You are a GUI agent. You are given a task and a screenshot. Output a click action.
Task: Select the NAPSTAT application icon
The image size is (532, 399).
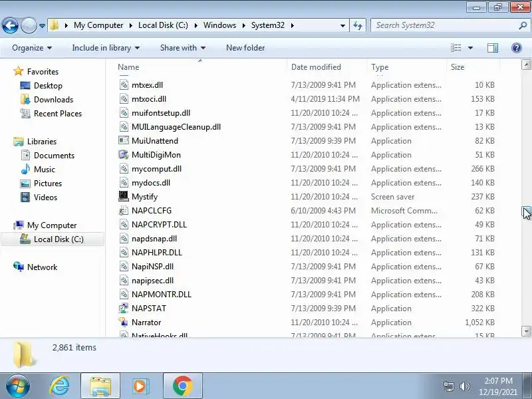click(124, 308)
